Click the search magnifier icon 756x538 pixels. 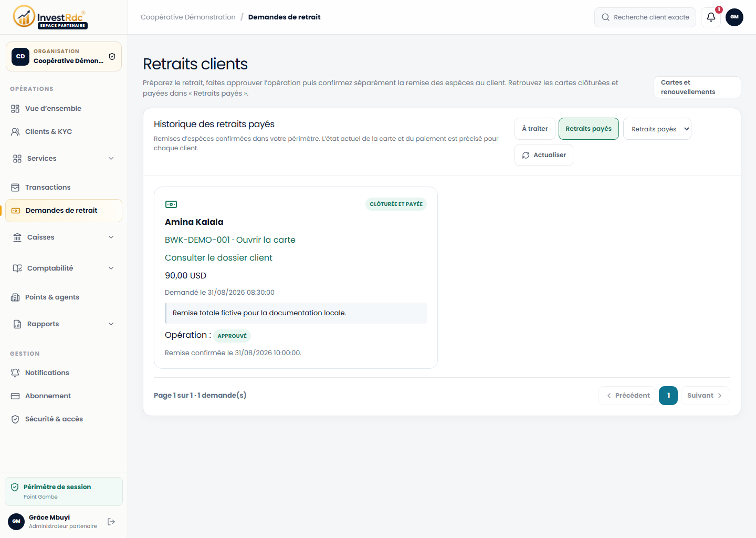tap(605, 17)
